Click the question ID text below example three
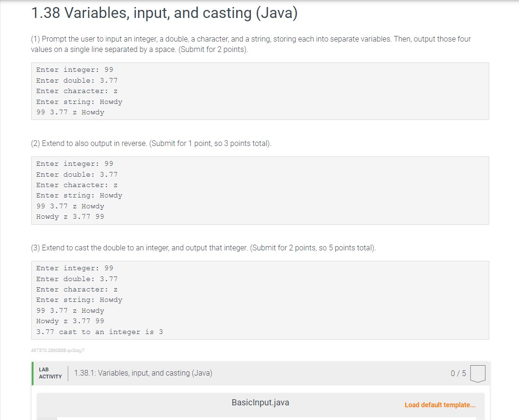 (57, 350)
